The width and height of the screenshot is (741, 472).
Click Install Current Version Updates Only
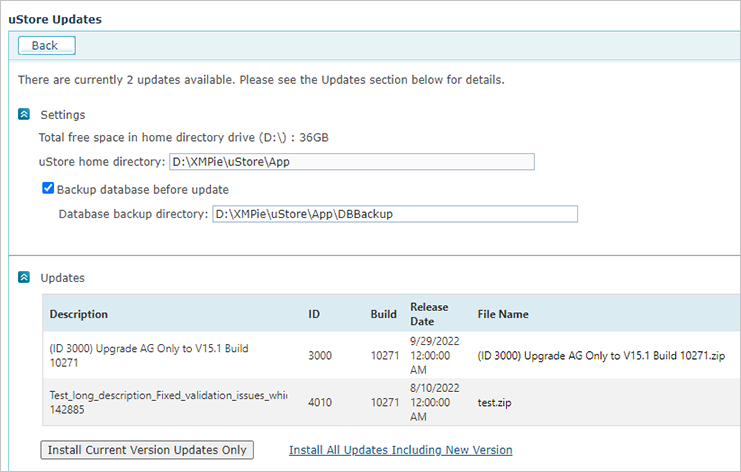(147, 450)
